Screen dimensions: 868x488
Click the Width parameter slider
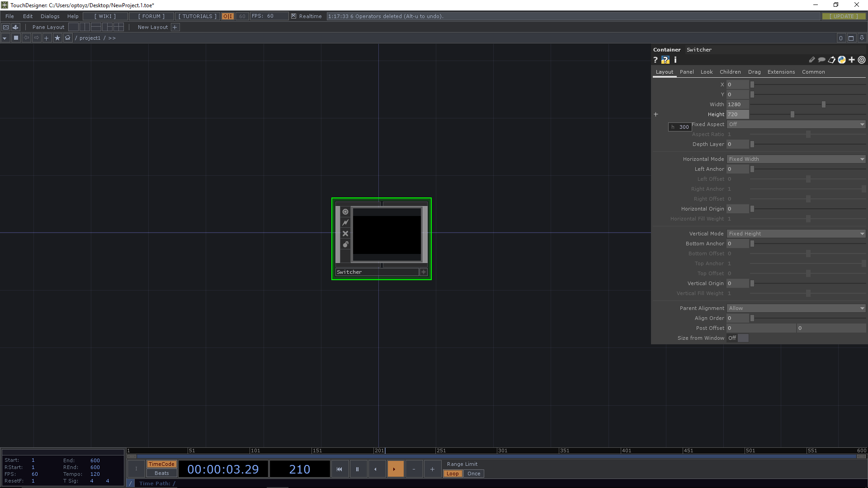(807, 104)
